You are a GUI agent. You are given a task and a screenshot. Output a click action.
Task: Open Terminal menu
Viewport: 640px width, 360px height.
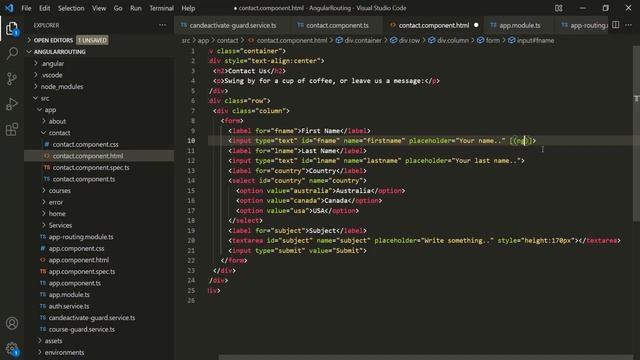[161, 8]
